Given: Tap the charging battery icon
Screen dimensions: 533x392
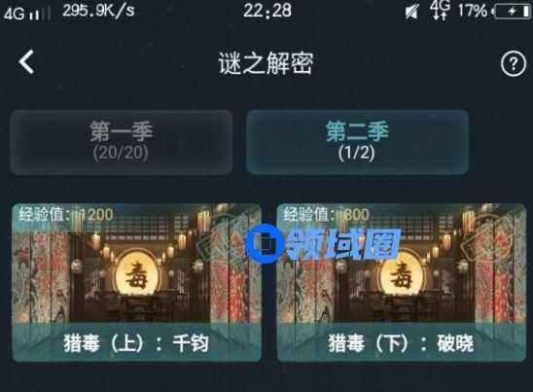Looking at the screenshot, I should pos(513,12).
